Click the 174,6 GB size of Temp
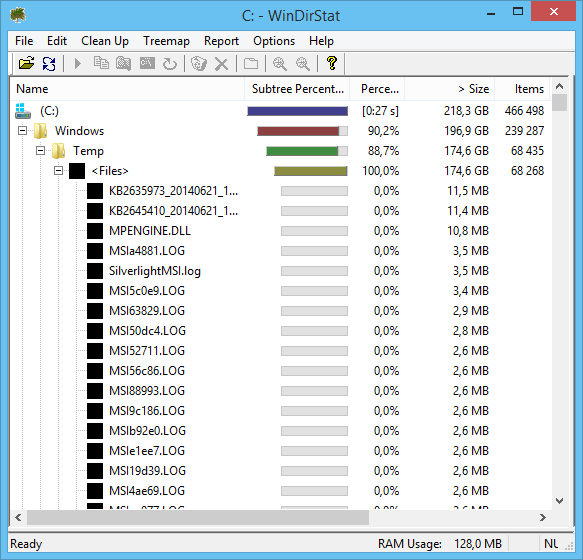 coord(466,151)
